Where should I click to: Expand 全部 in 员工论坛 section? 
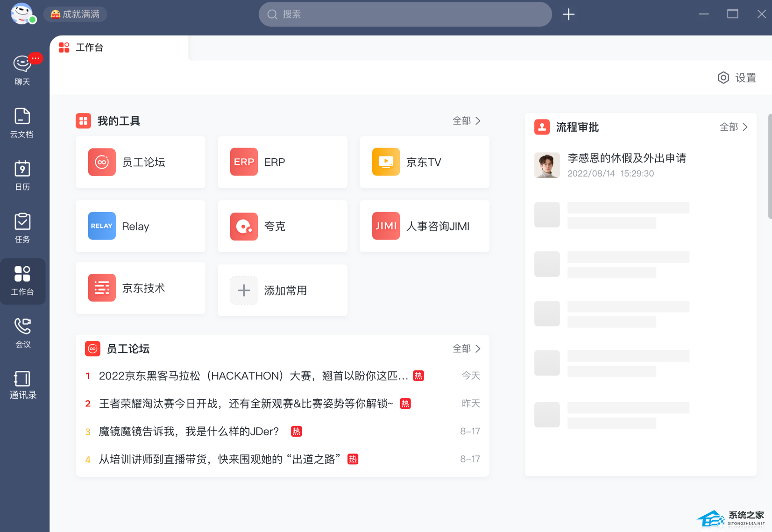(x=467, y=349)
